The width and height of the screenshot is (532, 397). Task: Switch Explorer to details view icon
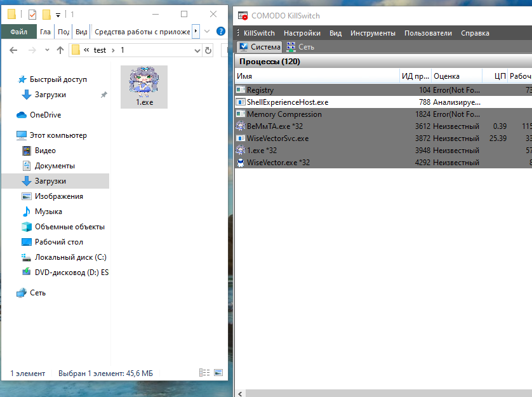click(x=204, y=373)
